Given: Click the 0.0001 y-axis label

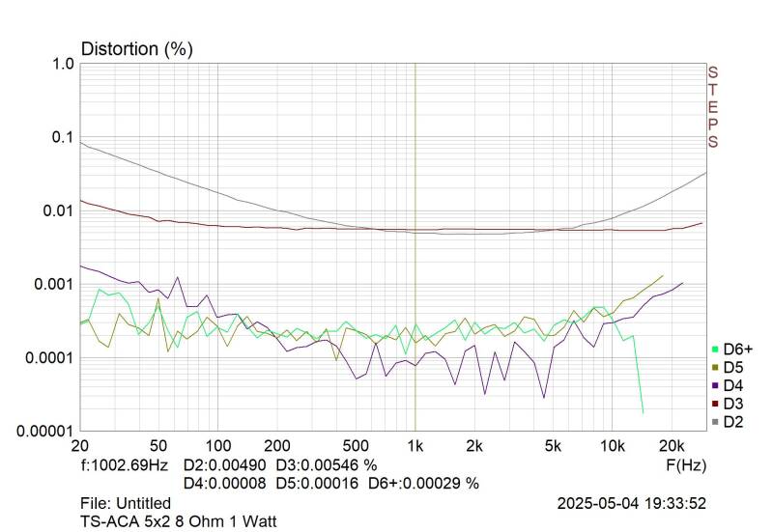Looking at the screenshot, I should [50, 357].
